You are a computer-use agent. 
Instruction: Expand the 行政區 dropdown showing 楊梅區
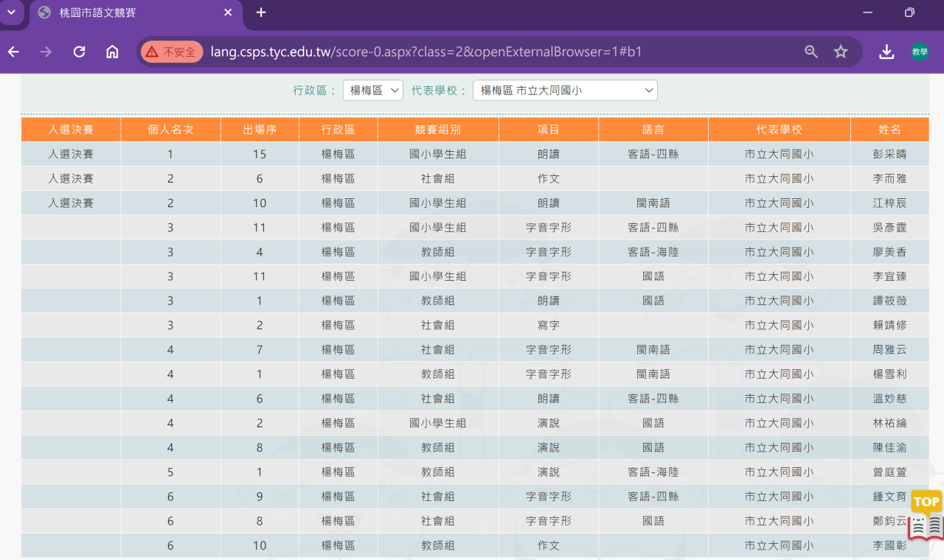coord(373,90)
